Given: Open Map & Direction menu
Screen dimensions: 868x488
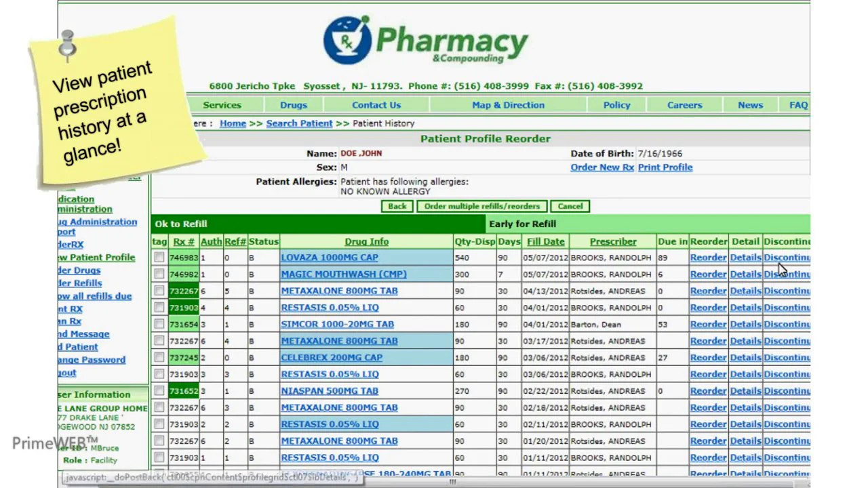Looking at the screenshot, I should pyautogui.click(x=508, y=105).
